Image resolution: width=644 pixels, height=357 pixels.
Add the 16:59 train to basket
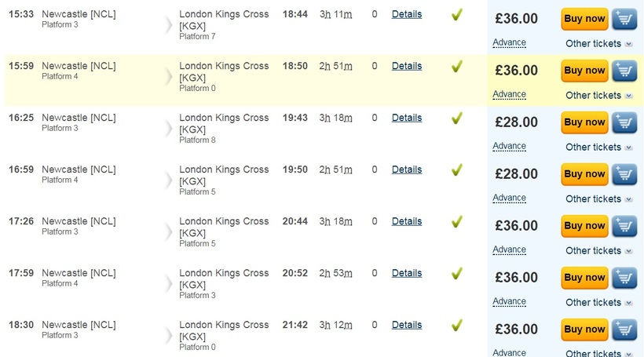click(x=624, y=174)
